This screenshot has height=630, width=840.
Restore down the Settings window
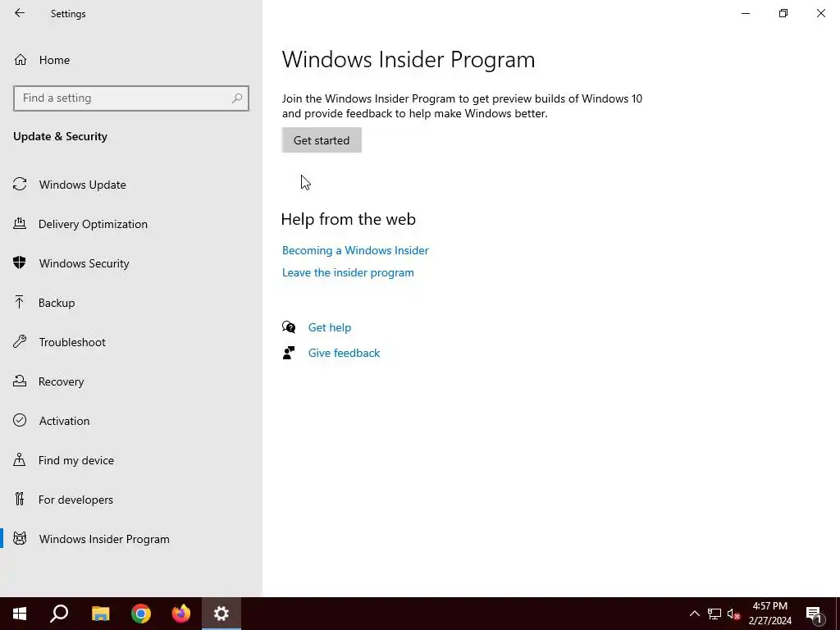(x=783, y=13)
